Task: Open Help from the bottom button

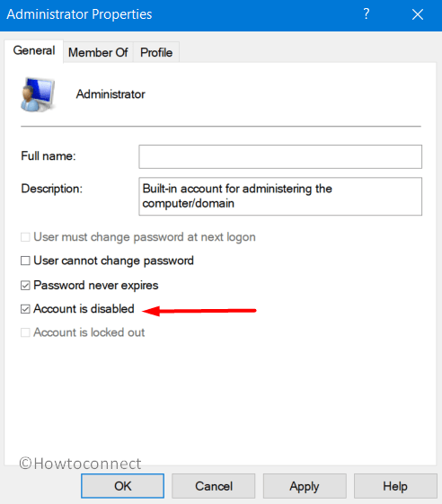Action: (x=395, y=486)
